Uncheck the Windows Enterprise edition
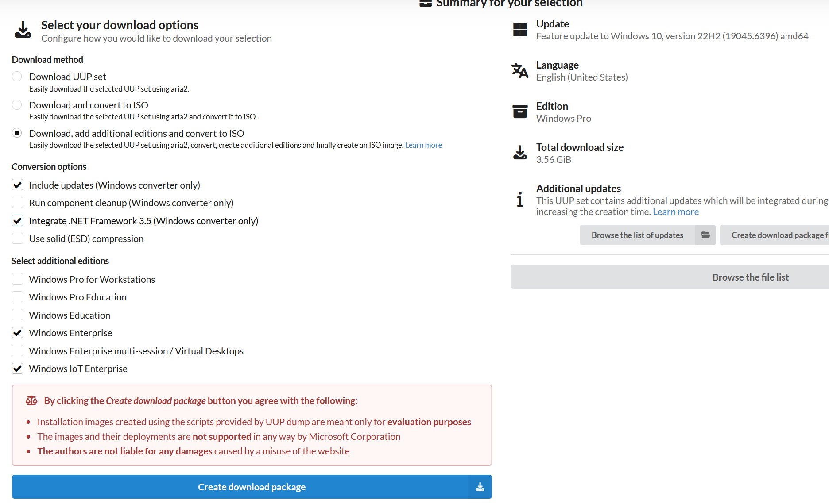The image size is (829, 504). pos(18,333)
